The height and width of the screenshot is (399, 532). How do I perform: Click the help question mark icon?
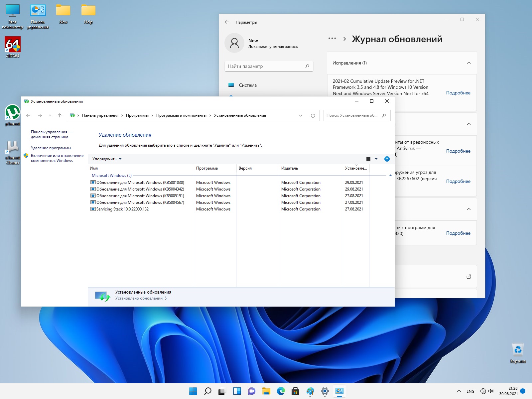click(x=387, y=159)
